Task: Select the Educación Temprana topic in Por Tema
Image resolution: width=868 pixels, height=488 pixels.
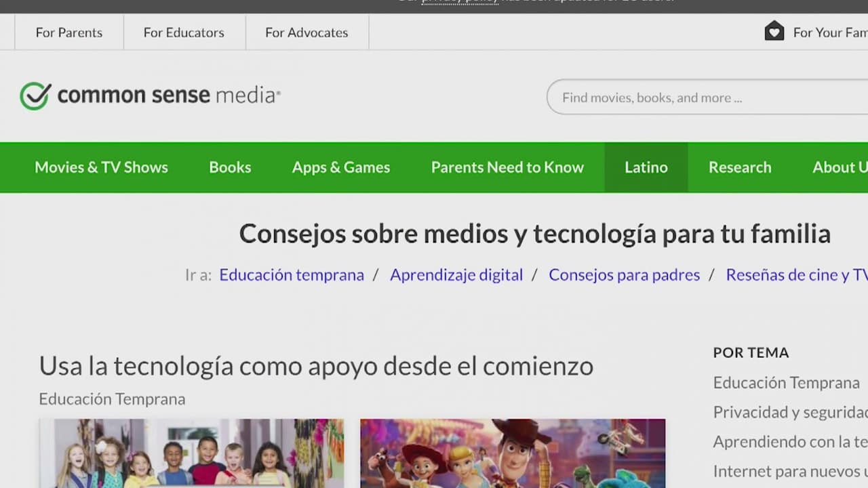Action: tap(786, 382)
